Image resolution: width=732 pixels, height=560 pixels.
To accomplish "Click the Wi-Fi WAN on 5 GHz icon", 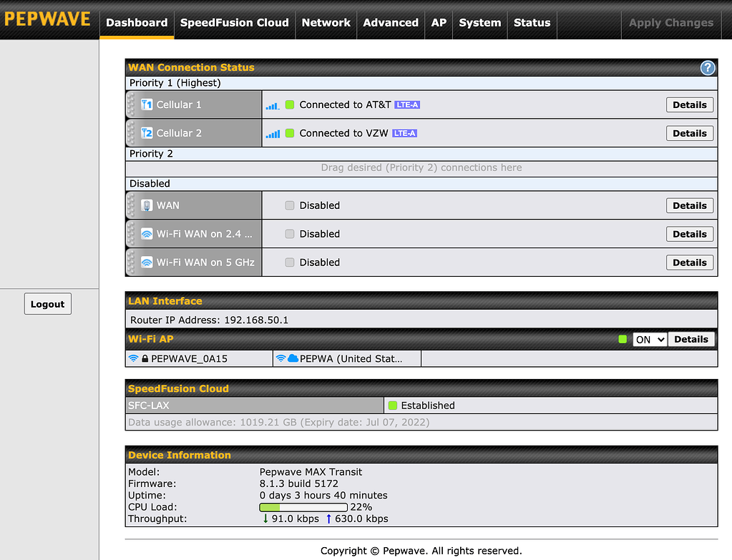I will point(147,262).
